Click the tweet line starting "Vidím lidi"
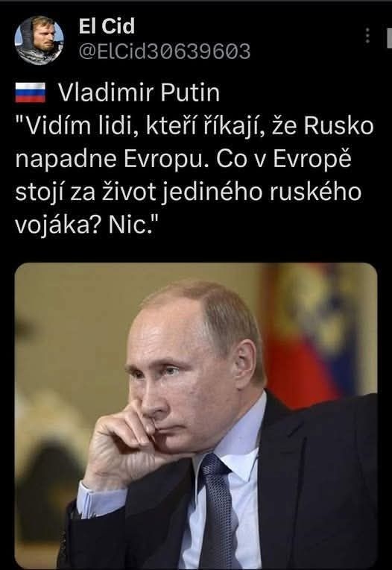The image size is (392, 570). coord(195,126)
